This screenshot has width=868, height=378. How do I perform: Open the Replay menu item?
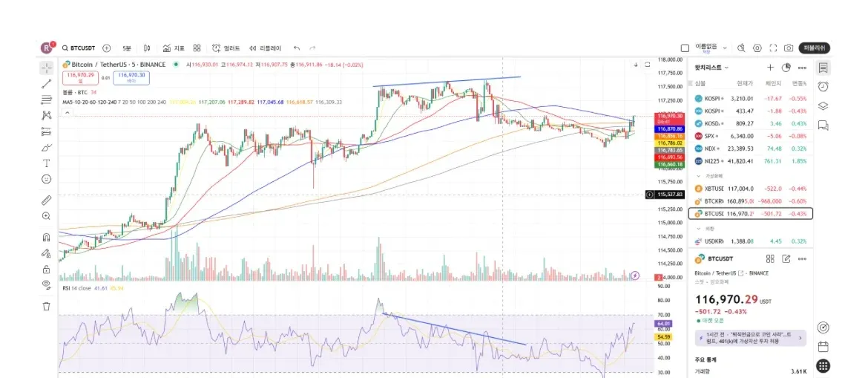point(265,48)
